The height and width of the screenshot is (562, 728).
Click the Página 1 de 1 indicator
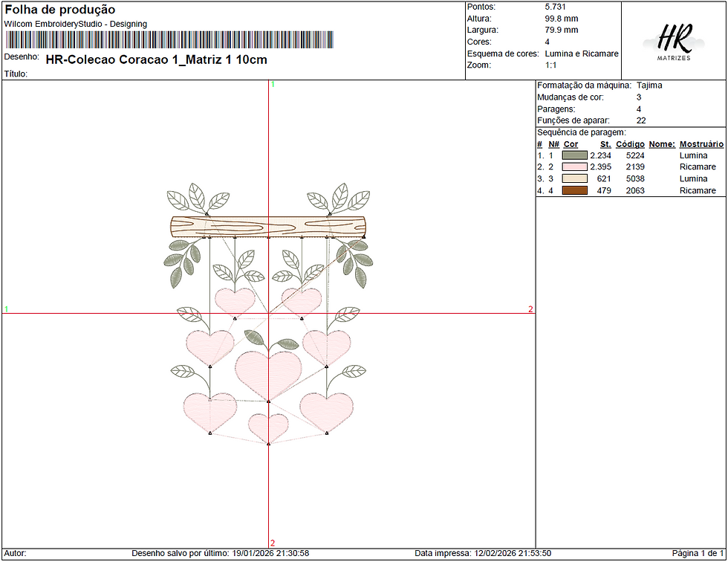(x=698, y=553)
